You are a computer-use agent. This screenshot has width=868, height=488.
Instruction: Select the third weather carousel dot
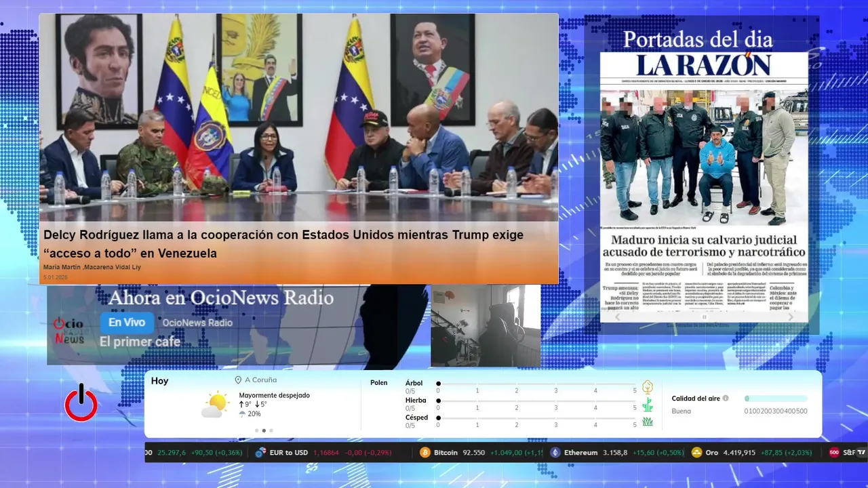[x=271, y=430]
